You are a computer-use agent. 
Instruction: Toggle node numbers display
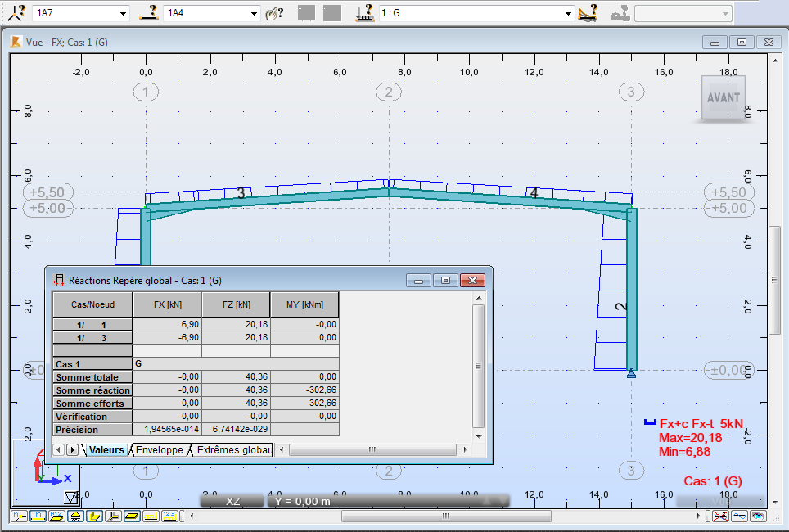[19, 516]
